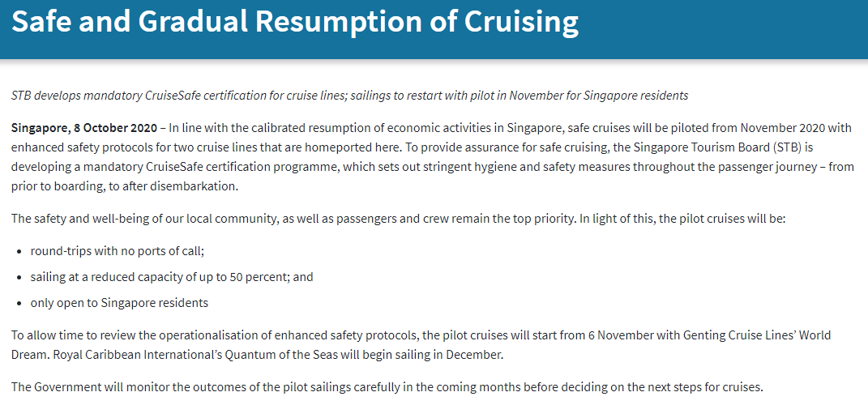Click the italic STB CruiseSafe subtitle line
The width and height of the screenshot is (868, 405).
349,95
